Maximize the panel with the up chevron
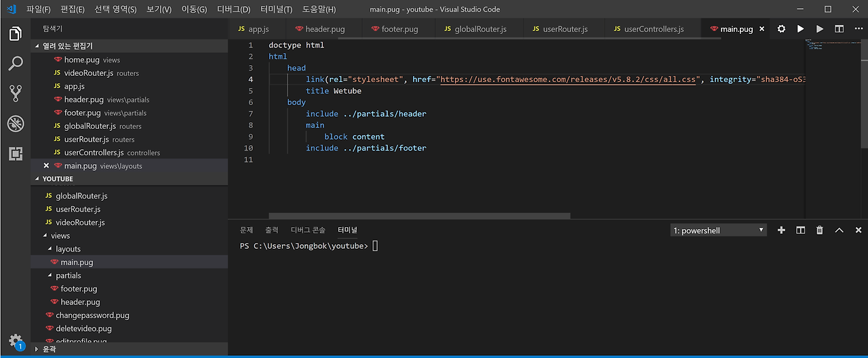Image resolution: width=868 pixels, height=358 pixels. click(x=839, y=231)
